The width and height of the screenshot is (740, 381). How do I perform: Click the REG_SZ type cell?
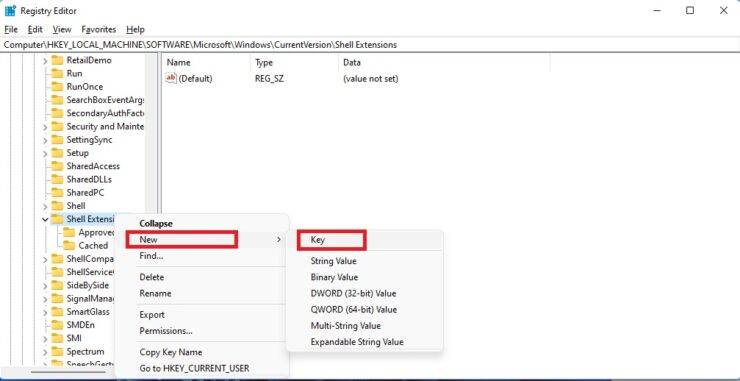click(x=269, y=78)
